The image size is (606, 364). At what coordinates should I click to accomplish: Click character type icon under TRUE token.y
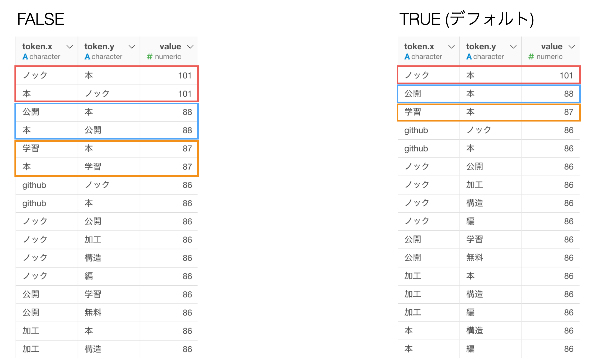point(469,57)
